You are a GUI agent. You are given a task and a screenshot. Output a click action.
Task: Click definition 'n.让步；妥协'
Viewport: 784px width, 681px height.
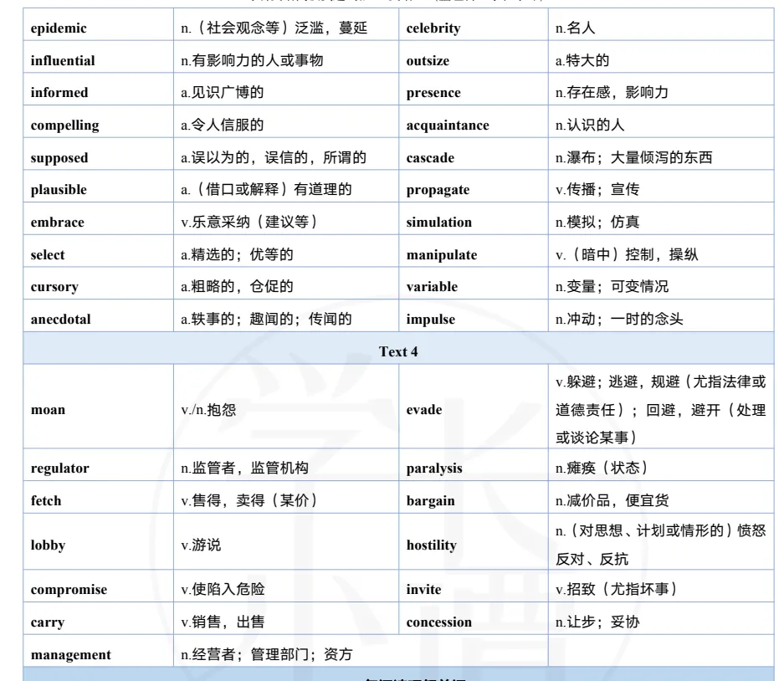[597, 622]
